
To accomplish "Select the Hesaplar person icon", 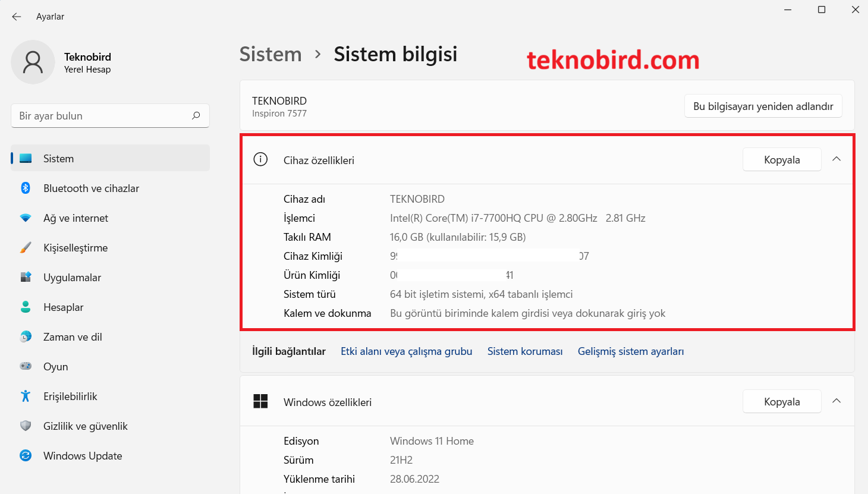I will (x=26, y=307).
